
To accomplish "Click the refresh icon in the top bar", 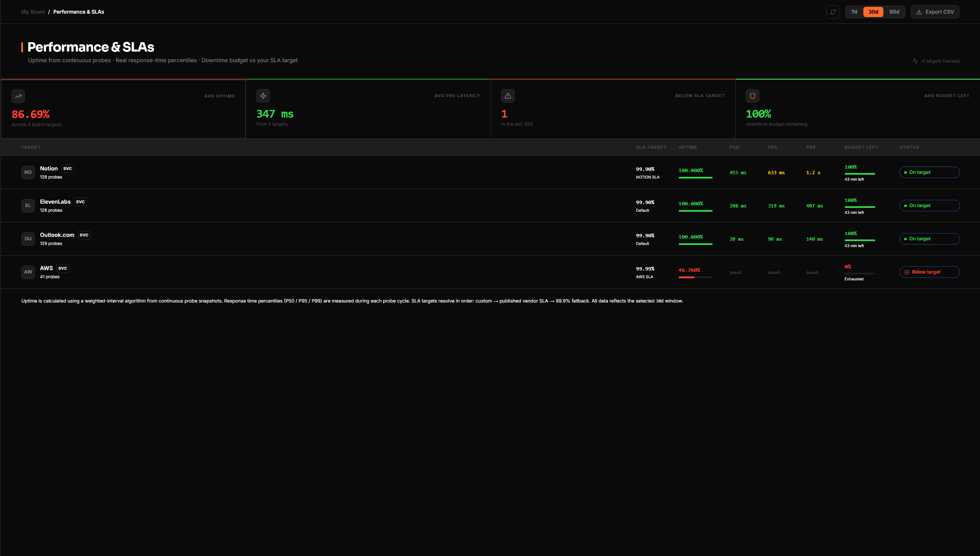I will pyautogui.click(x=834, y=12).
